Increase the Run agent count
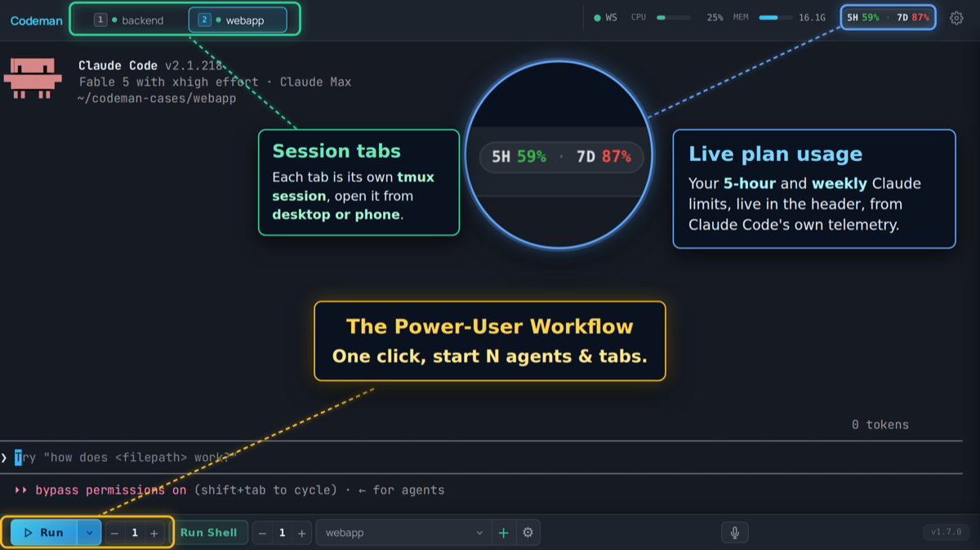Viewport: 980px width, 550px height. tap(154, 533)
